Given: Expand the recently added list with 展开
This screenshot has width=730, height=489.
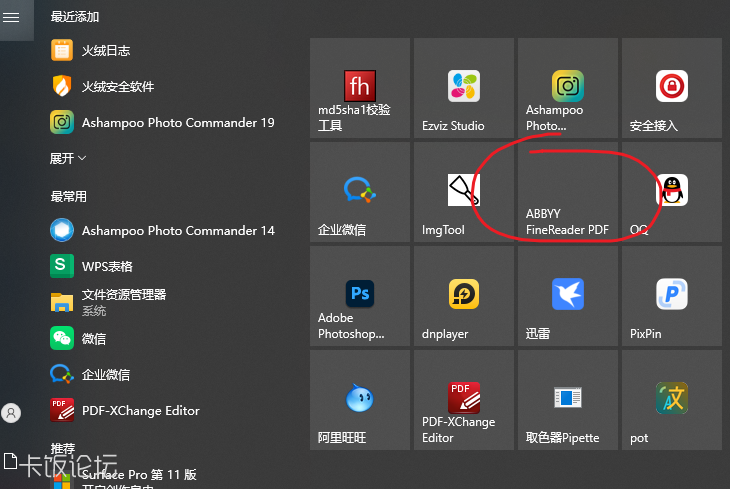Looking at the screenshot, I should (x=68, y=158).
